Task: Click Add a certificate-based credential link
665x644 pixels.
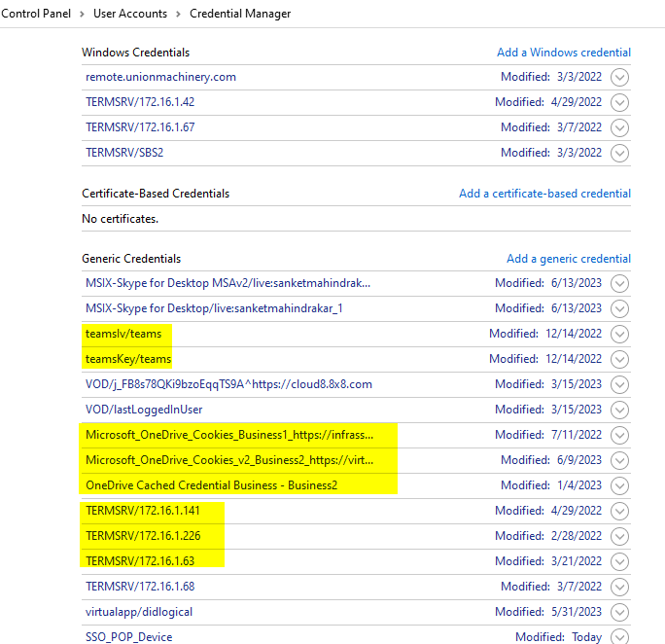Action: (544, 194)
